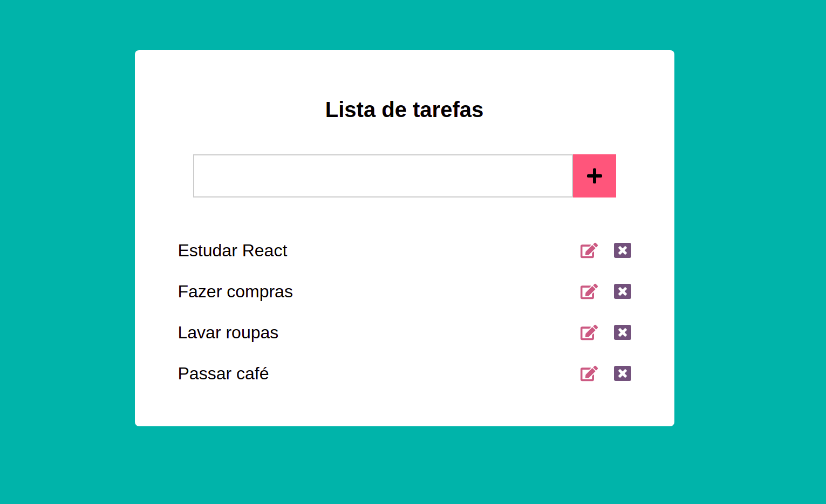Click the Lista de tarefas heading
This screenshot has height=504, width=826.
pos(404,110)
